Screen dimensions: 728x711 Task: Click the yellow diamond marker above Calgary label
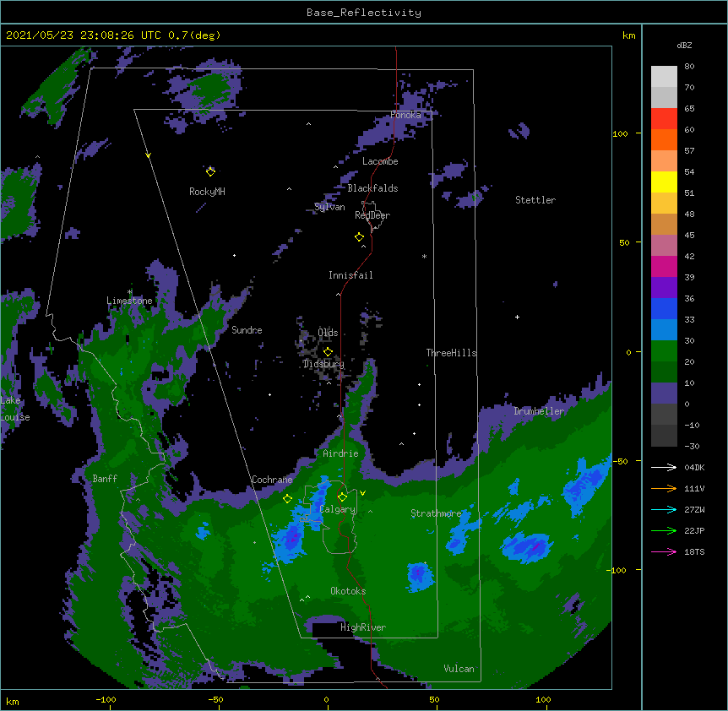(342, 497)
